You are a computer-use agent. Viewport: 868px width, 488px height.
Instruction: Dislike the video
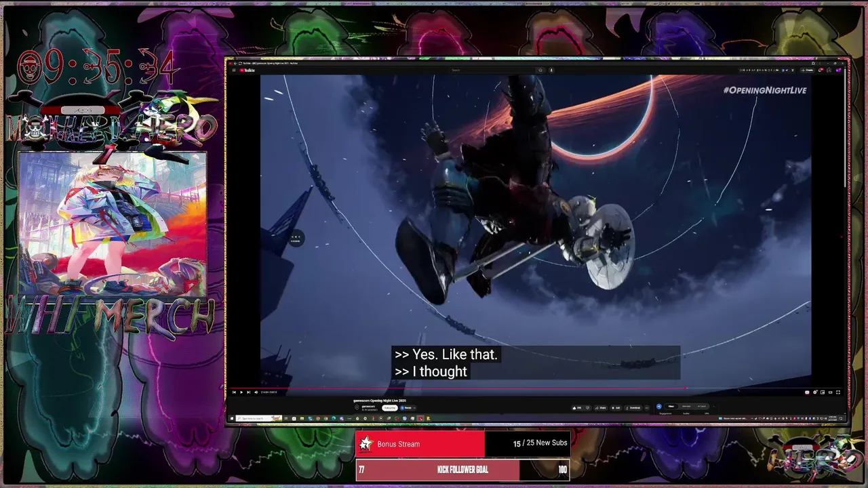pyautogui.click(x=587, y=408)
